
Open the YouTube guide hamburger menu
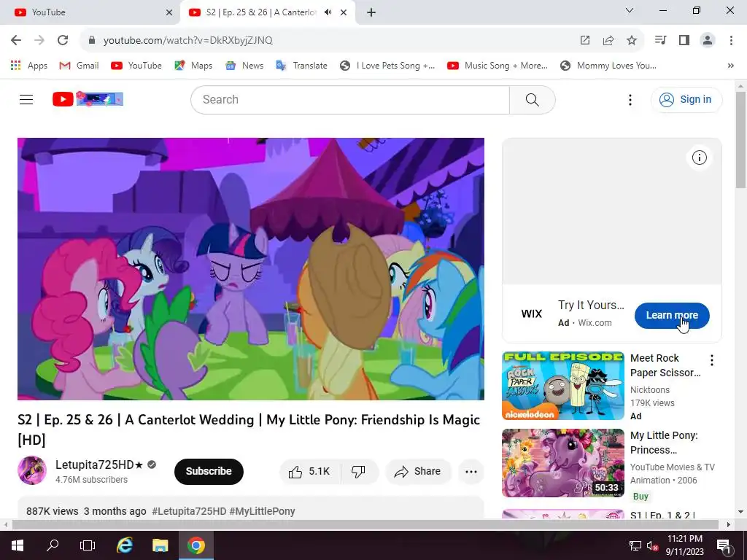pos(26,99)
